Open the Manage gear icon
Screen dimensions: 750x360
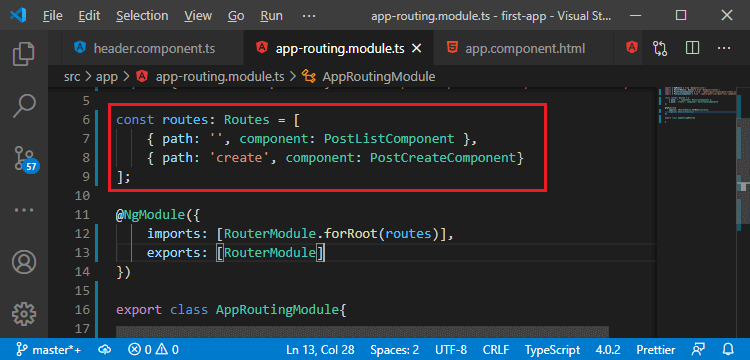pyautogui.click(x=24, y=314)
